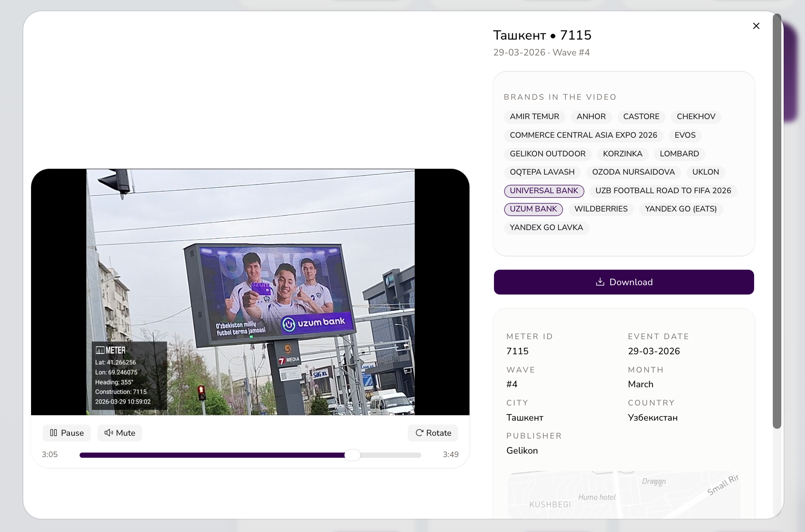
Task: Choose the OZODA NURSAIDOVA brand tag
Action: point(633,172)
